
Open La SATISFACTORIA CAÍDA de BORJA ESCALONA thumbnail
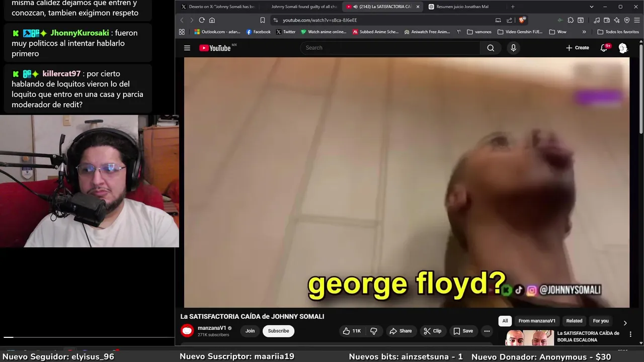(x=530, y=338)
